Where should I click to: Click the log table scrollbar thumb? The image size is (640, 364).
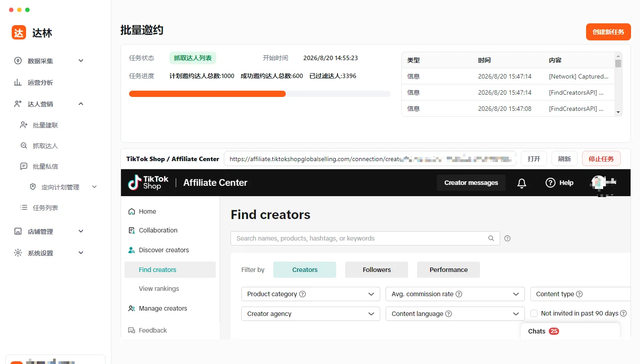coord(618,63)
